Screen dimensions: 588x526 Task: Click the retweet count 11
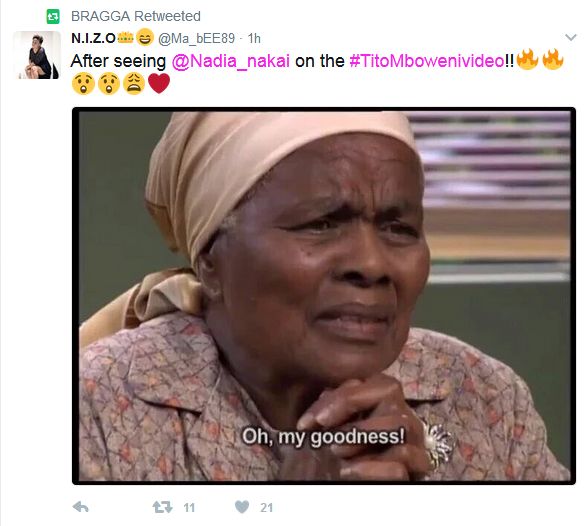[189, 508]
